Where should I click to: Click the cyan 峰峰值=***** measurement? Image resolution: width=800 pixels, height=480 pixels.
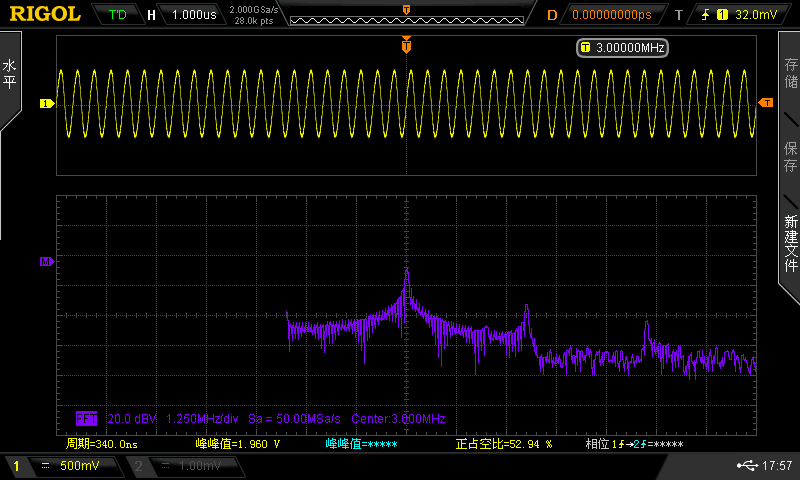click(361, 444)
